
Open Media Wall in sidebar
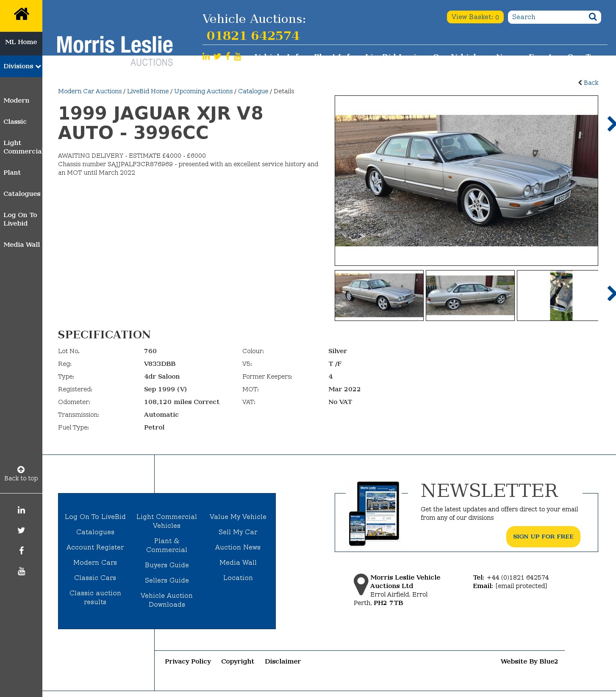[22, 245]
